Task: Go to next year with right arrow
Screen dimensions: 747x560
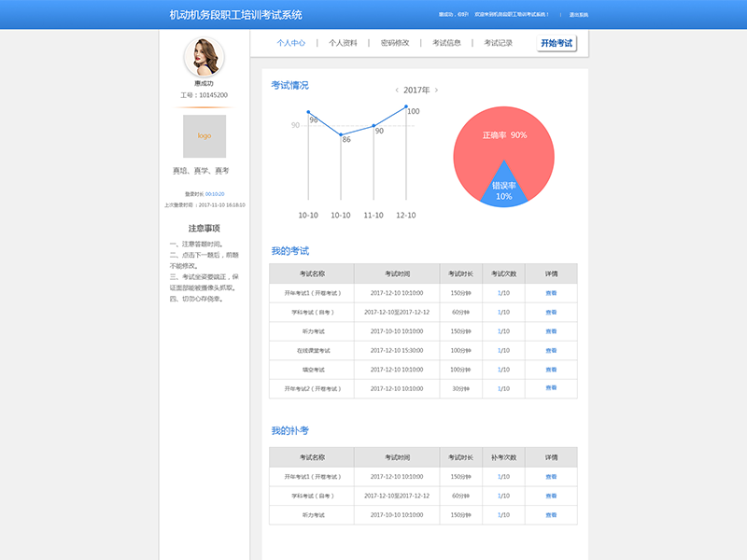Action: click(x=436, y=91)
